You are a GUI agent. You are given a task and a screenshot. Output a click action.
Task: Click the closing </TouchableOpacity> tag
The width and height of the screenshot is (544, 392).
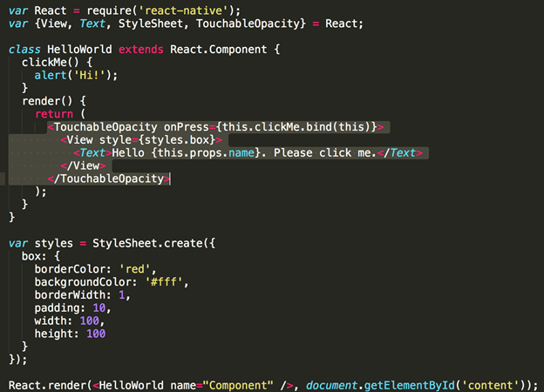[x=109, y=179]
